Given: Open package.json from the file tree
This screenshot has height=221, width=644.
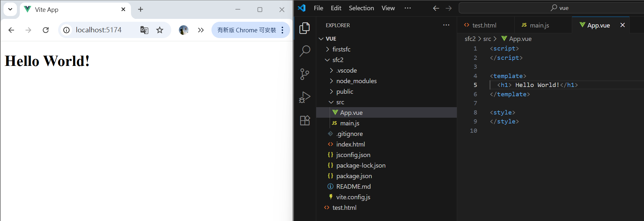Looking at the screenshot, I should tap(354, 176).
